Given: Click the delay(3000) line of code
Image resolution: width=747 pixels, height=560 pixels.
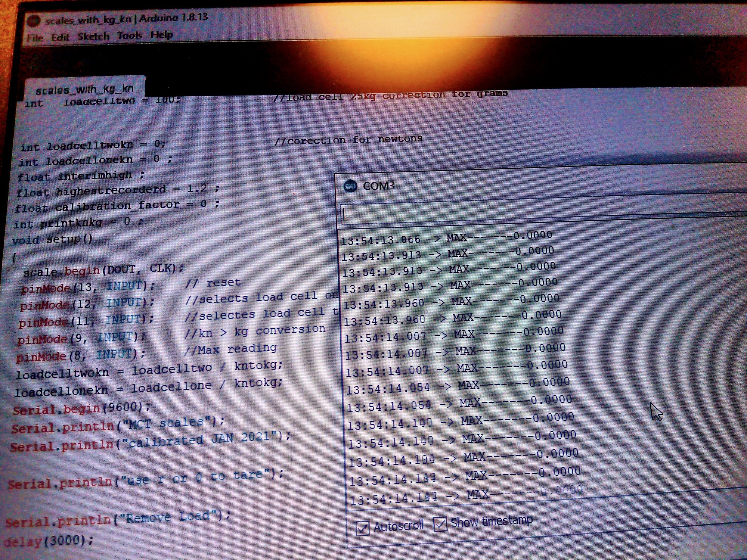Looking at the screenshot, I should coord(49,540).
